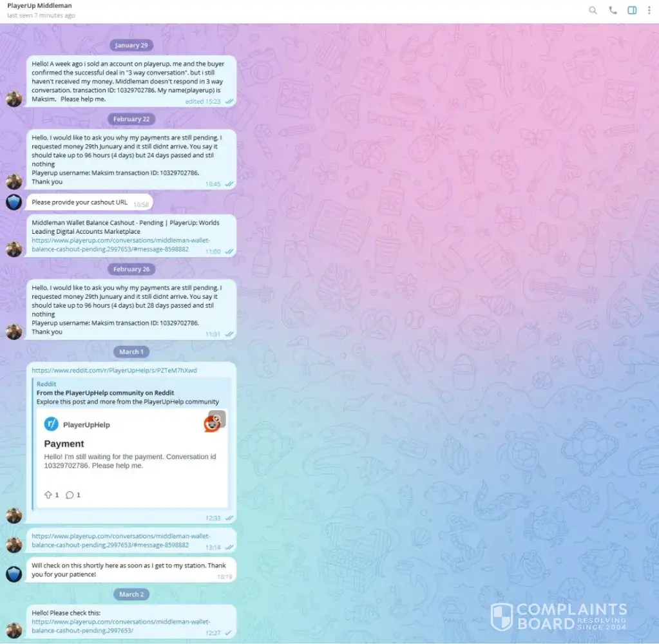Open the reddit.com PlayerUpHelp link
Screen dimensions: 659x644
114,370
